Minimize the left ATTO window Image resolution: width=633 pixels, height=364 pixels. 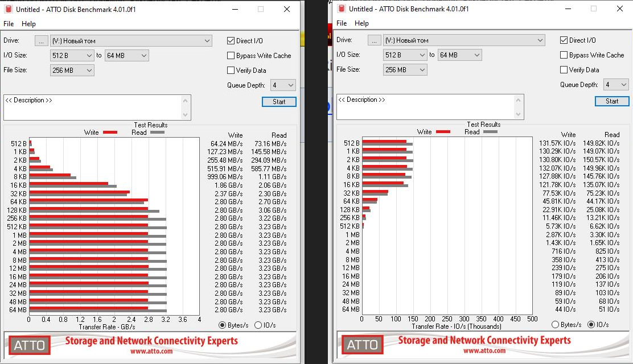coord(235,9)
